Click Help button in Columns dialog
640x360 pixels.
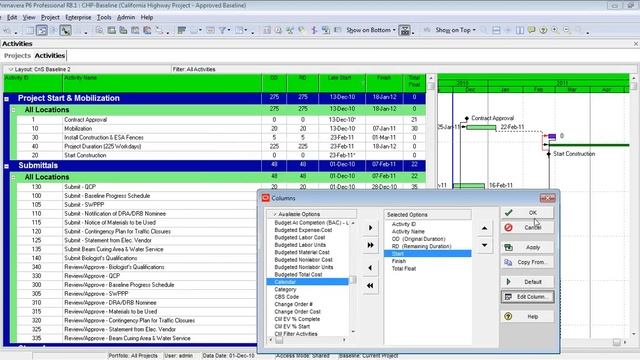(527, 316)
